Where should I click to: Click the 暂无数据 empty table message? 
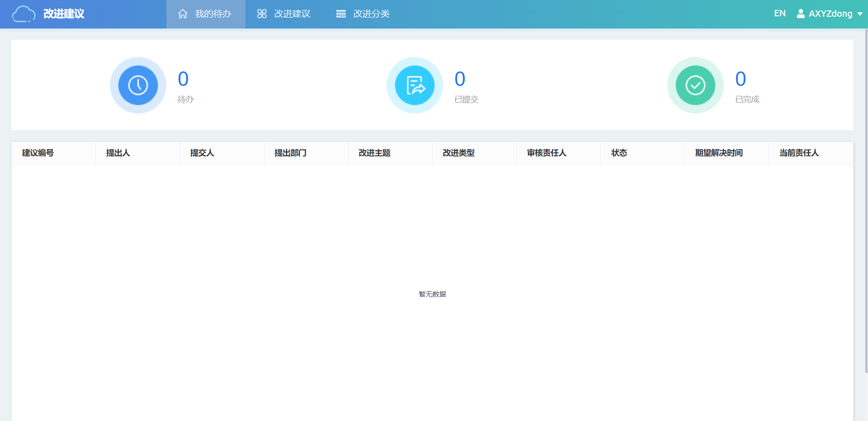click(432, 294)
